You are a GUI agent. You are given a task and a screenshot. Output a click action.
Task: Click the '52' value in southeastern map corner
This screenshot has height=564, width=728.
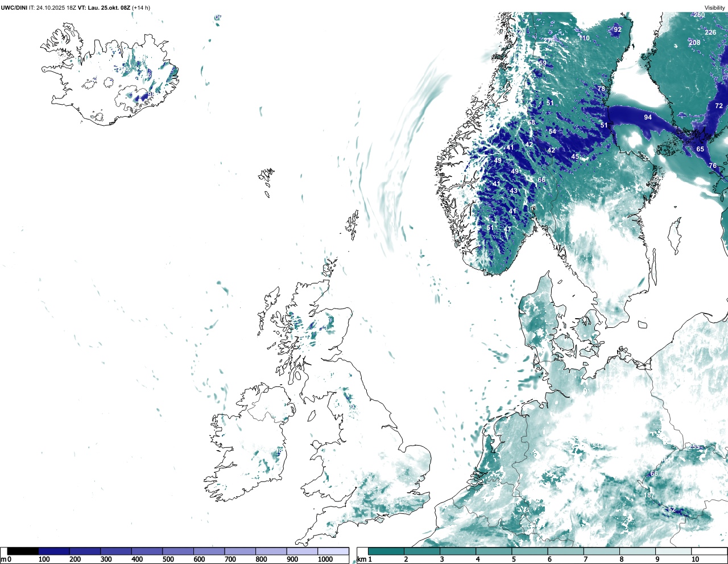click(x=672, y=509)
